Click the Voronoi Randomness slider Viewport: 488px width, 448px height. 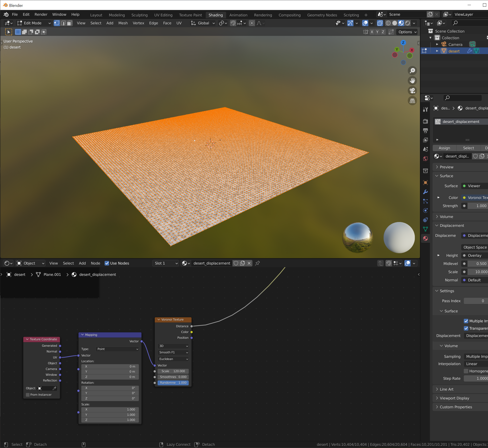[x=173, y=383]
